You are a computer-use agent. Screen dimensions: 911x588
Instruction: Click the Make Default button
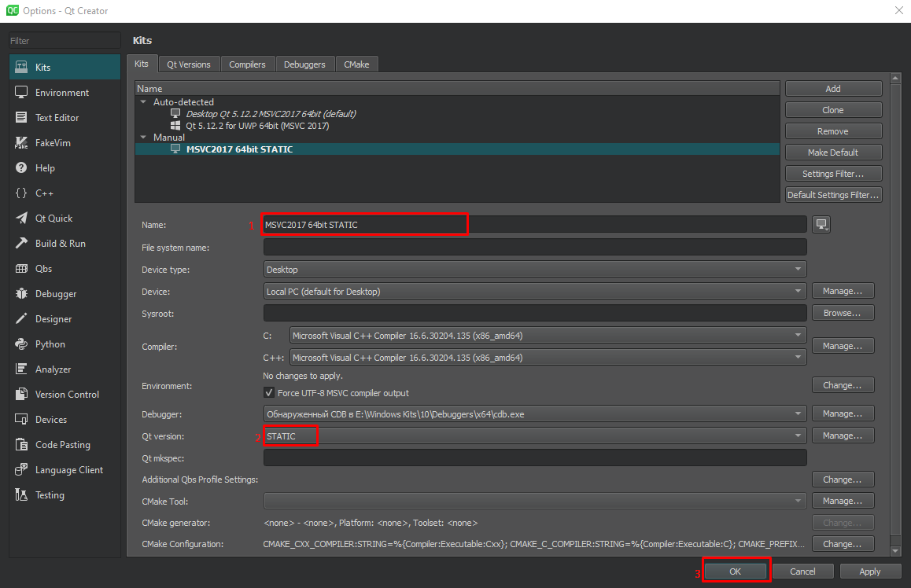pos(833,153)
